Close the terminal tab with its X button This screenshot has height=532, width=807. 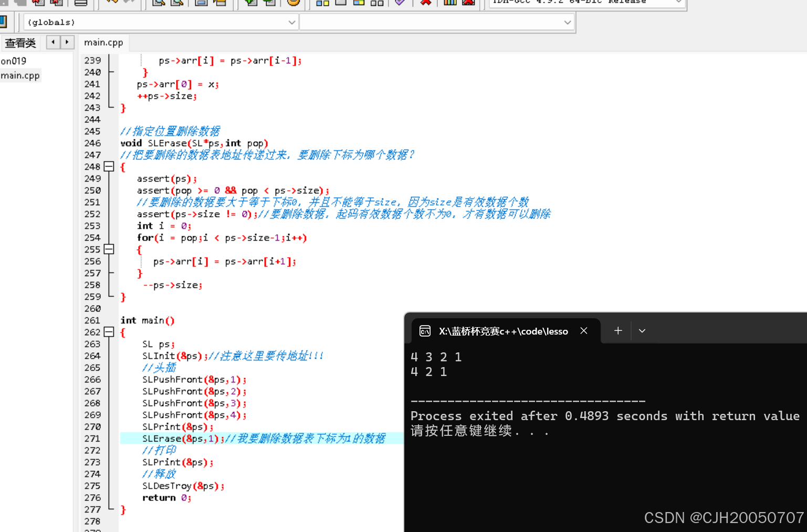coord(584,331)
